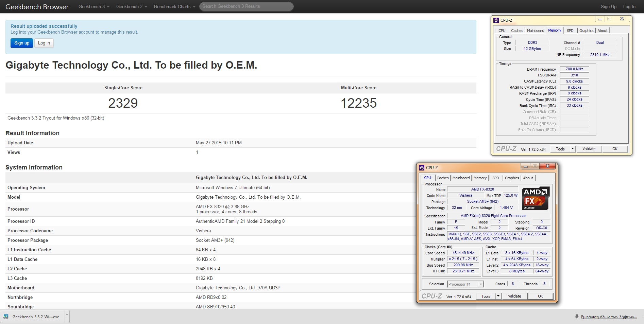This screenshot has width=644, height=324.
Task: Switch to Caches tab in CPU window
Action: click(442, 178)
